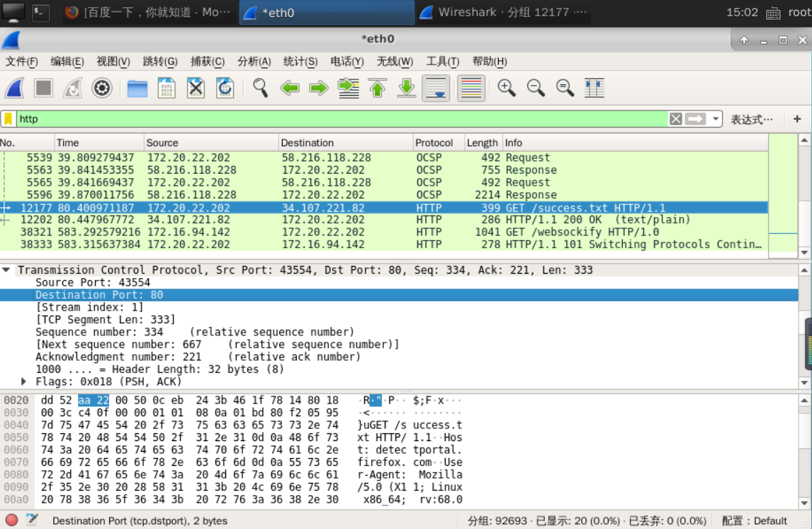The width and height of the screenshot is (812, 529).
Task: Click the 表达式 filter expression button
Action: [751, 120]
